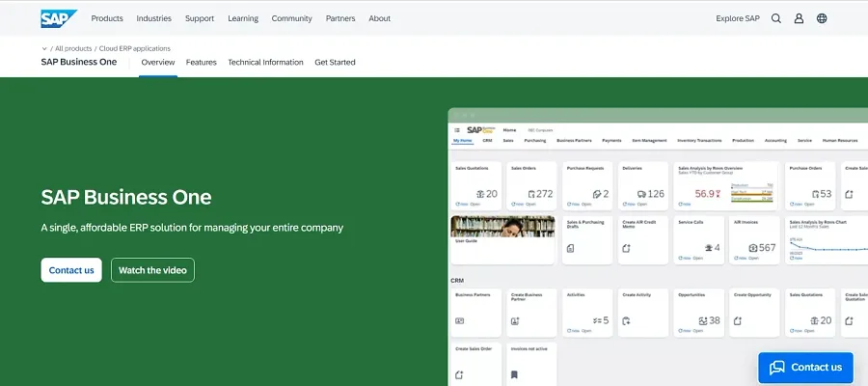Viewport: 868px width, 386px height.
Task: Open the Products menu
Action: point(107,18)
